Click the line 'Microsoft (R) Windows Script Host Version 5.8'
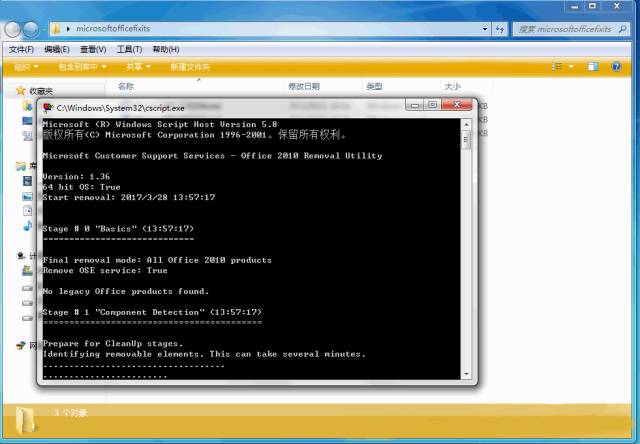The image size is (640, 444). pyautogui.click(x=160, y=124)
